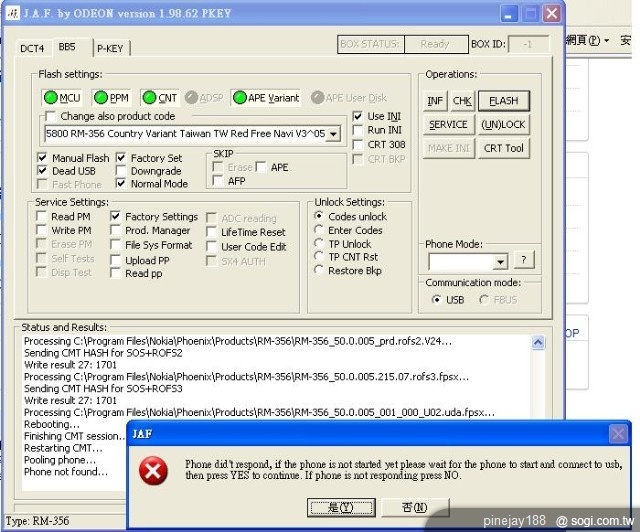Enable Change also product code checkbox
640x532 pixels.
click(50, 116)
